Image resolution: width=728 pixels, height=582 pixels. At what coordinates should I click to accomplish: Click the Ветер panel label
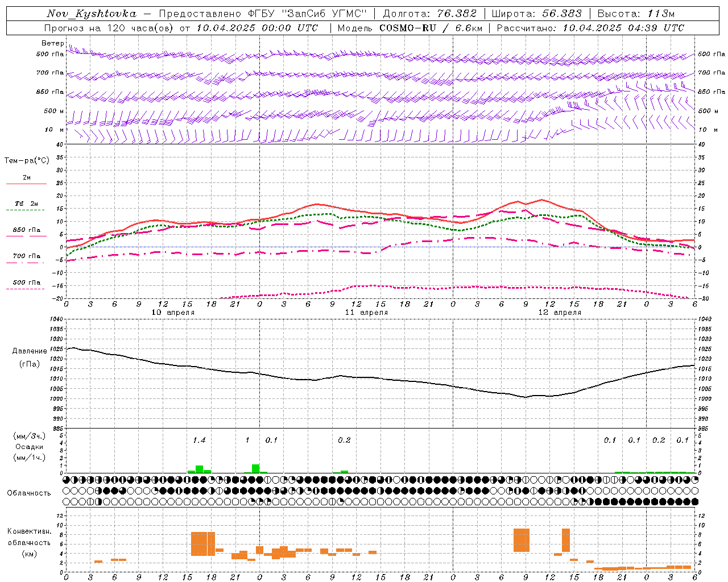click(53, 43)
